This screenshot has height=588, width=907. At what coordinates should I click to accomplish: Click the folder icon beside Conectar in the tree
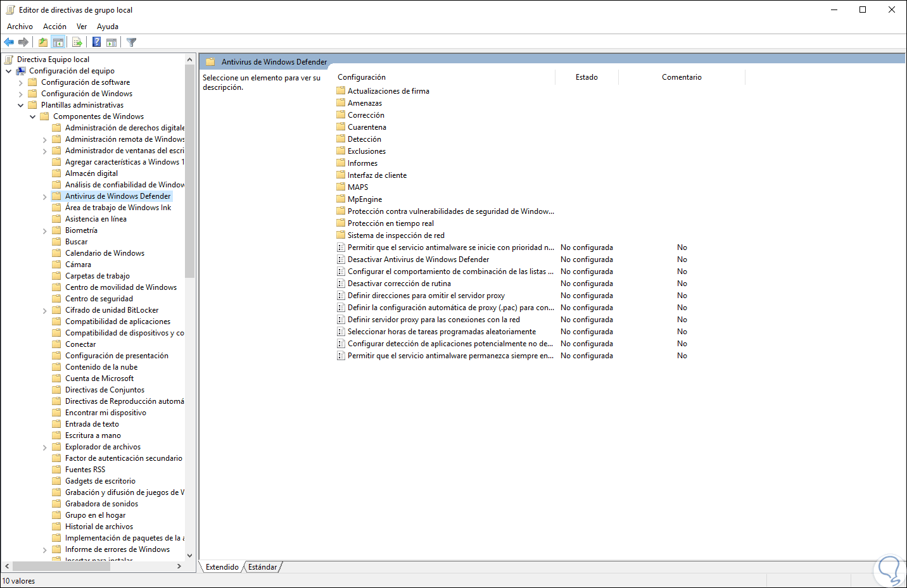56,344
